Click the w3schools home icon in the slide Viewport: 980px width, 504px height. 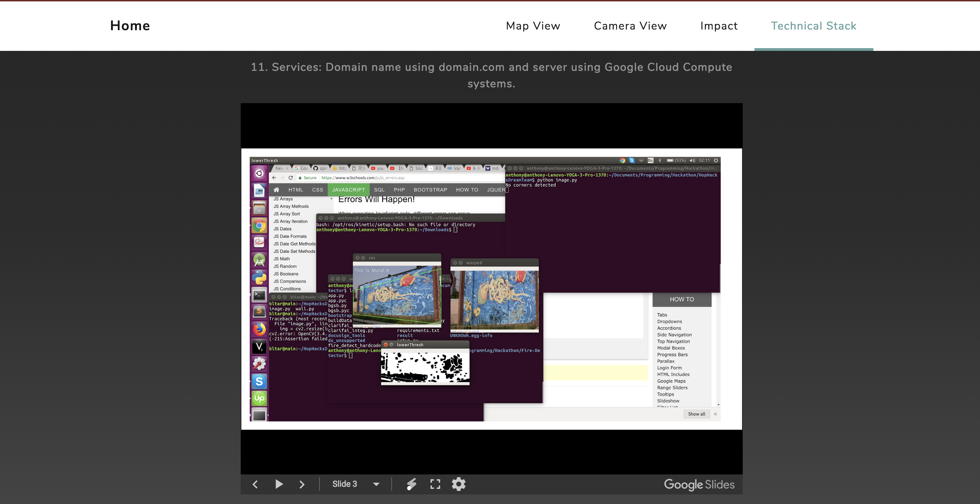click(x=276, y=190)
